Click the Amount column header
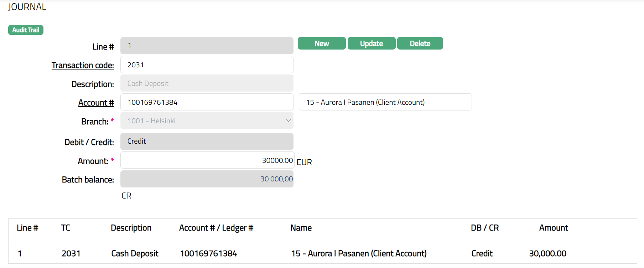 tap(553, 228)
